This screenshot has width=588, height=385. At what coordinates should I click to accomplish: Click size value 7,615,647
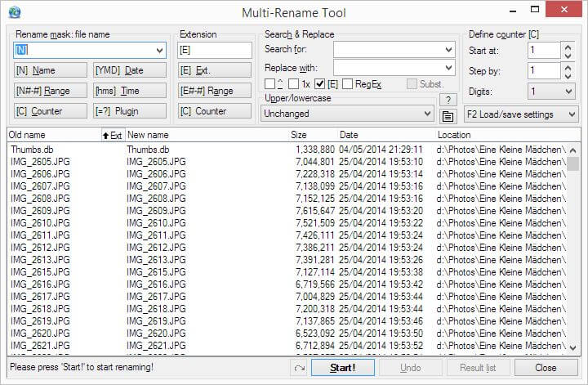pos(315,211)
